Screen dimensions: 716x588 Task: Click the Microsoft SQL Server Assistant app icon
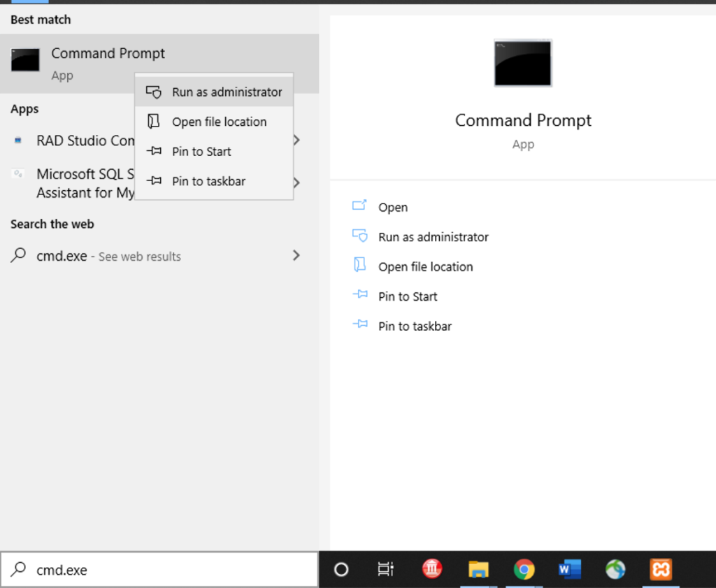(17, 174)
